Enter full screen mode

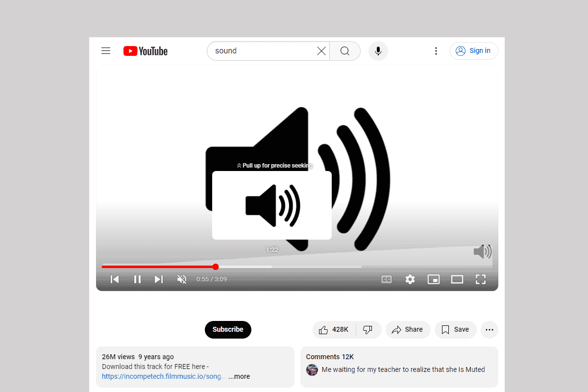click(481, 279)
